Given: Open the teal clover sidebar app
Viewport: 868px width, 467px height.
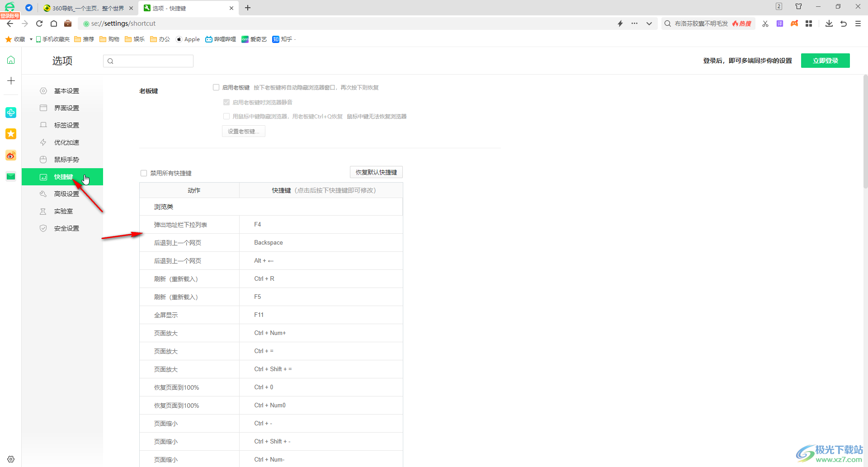Looking at the screenshot, I should point(11,113).
